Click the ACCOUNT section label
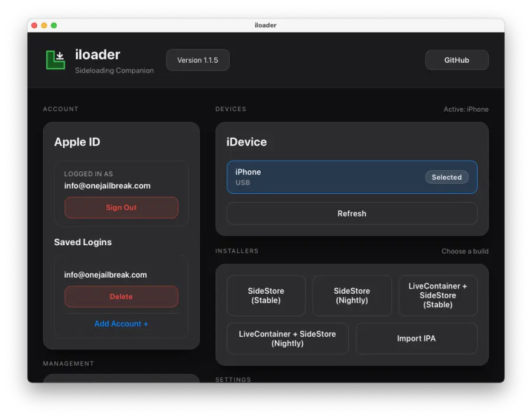Image resolution: width=532 pixels, height=419 pixels. (x=61, y=109)
